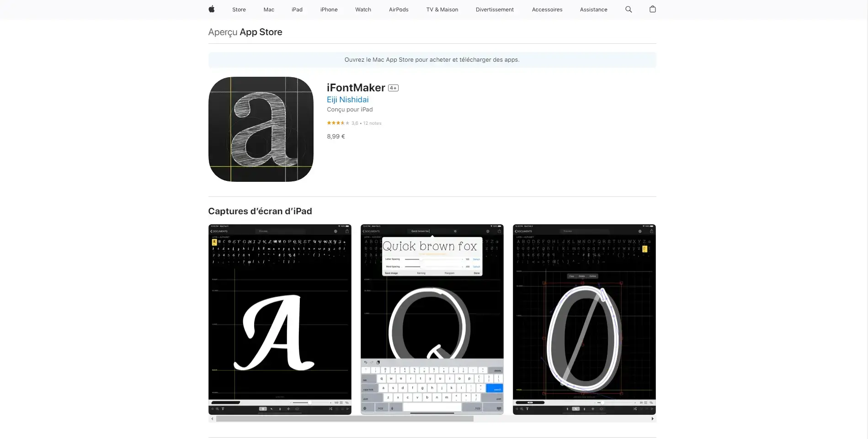Open the TV & Maison menu item

[442, 10]
